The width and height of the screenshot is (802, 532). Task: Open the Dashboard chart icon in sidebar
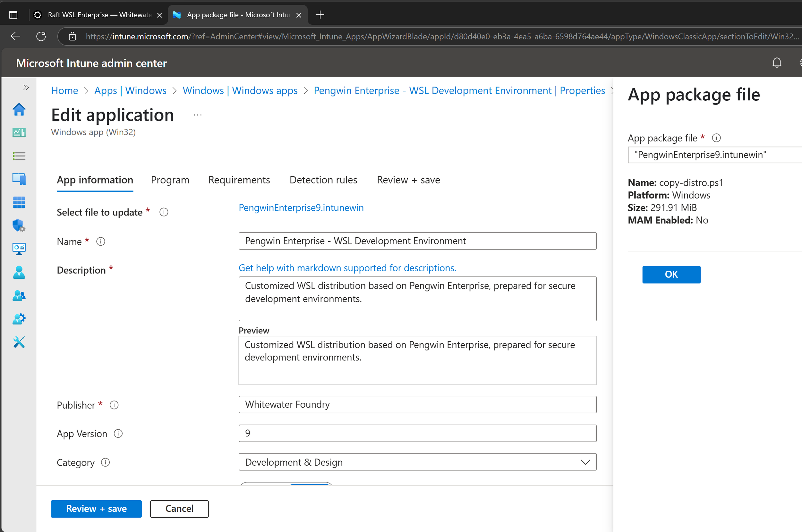(19, 132)
